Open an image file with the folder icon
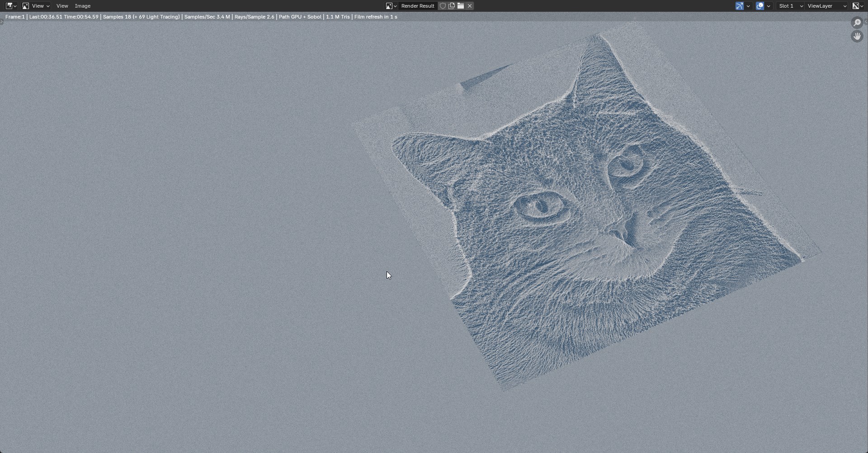Viewport: 868px width, 453px height. [461, 6]
